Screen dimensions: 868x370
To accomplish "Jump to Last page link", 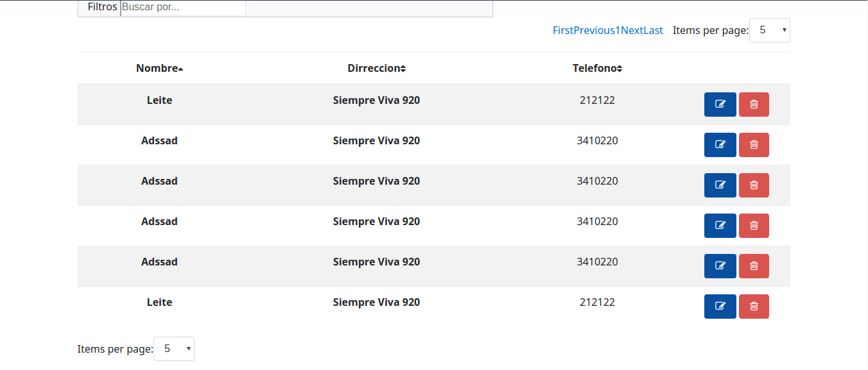I will click(653, 30).
